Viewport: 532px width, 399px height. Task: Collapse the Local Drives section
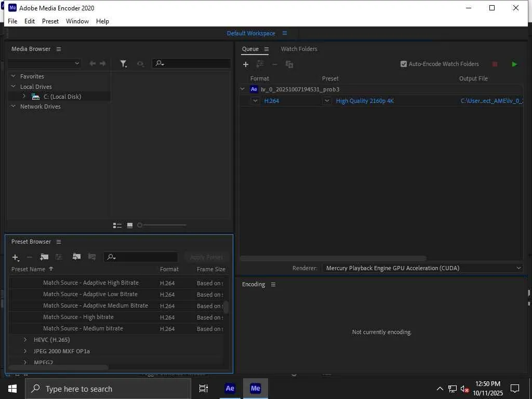[x=13, y=87]
